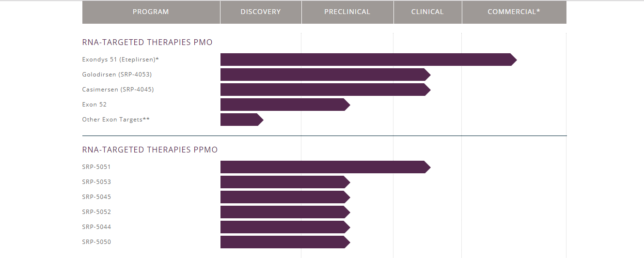Screen dimensions: 644x258
Task: Click the Golodirsen progress bar
Action: [x=326, y=75]
